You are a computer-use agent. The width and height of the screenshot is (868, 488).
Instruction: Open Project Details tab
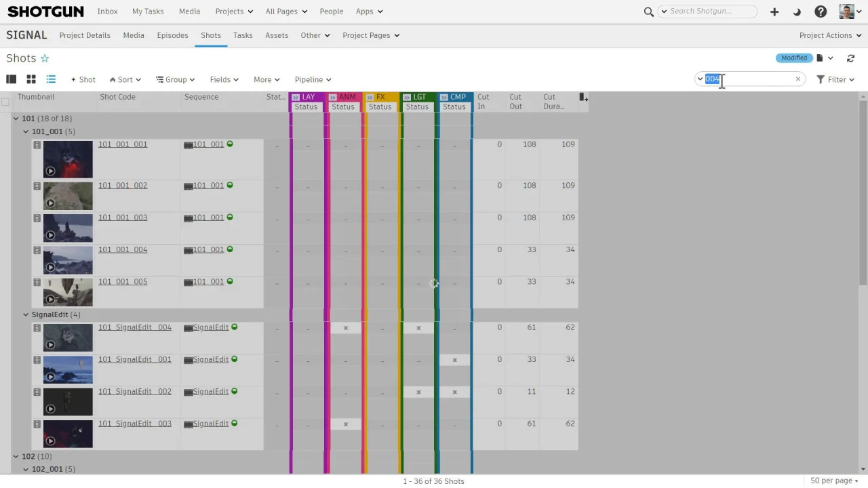pos(85,35)
